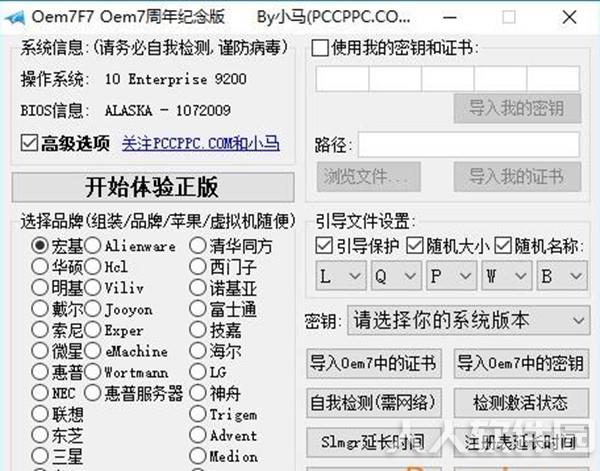Pick Trigem brand radio button

tap(198, 414)
